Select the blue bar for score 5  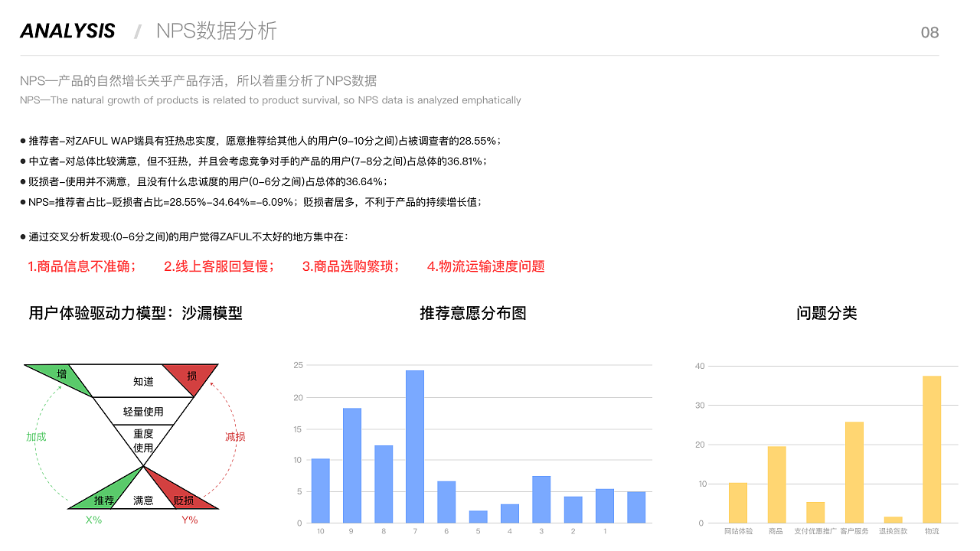(479, 517)
